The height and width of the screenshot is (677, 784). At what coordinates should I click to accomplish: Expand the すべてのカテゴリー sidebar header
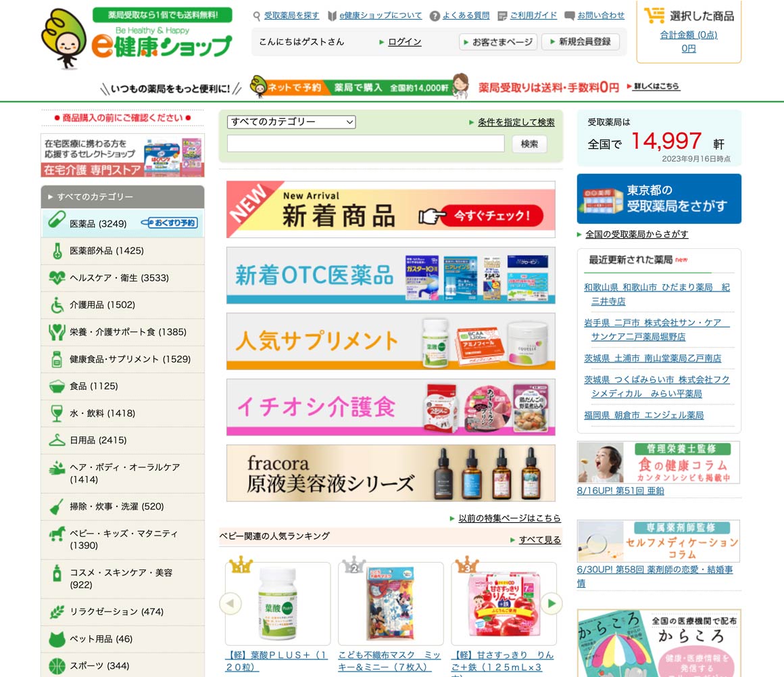click(122, 197)
